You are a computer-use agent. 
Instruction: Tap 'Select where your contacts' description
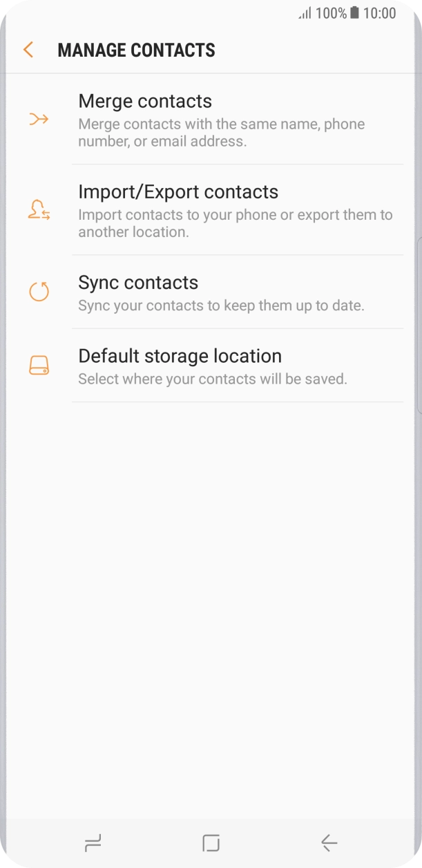tap(213, 379)
